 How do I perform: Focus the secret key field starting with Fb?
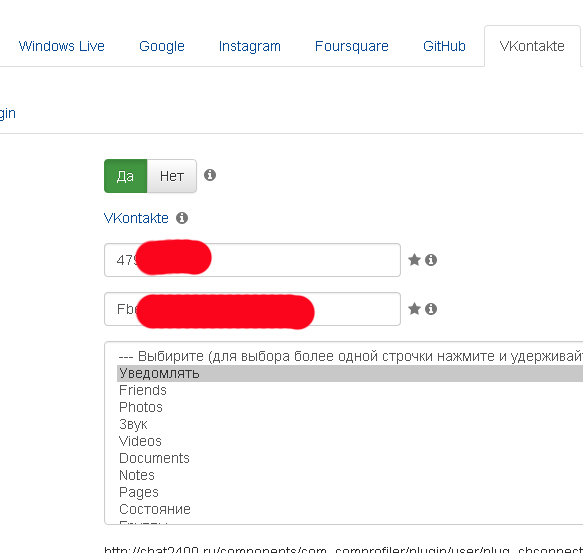coord(252,309)
